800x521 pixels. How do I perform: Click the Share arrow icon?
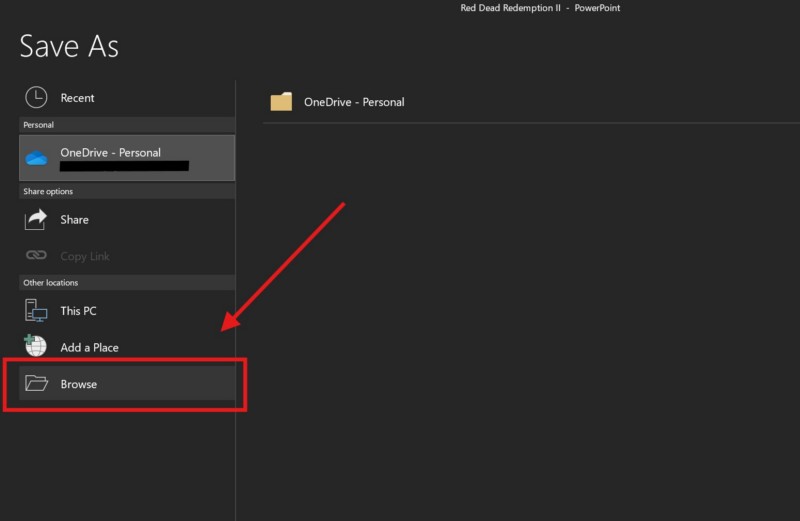[36, 219]
